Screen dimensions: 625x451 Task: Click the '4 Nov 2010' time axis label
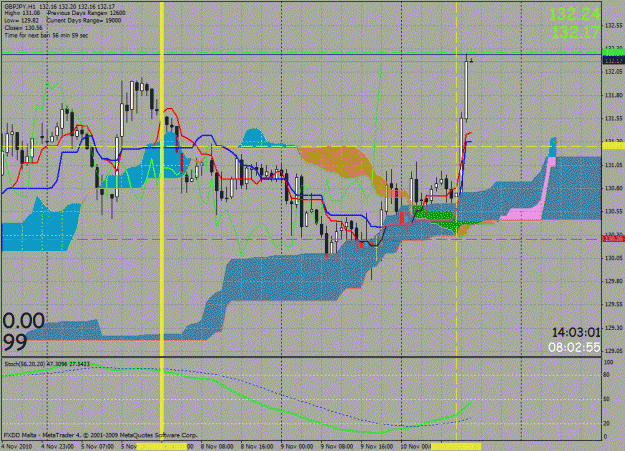tap(18, 446)
